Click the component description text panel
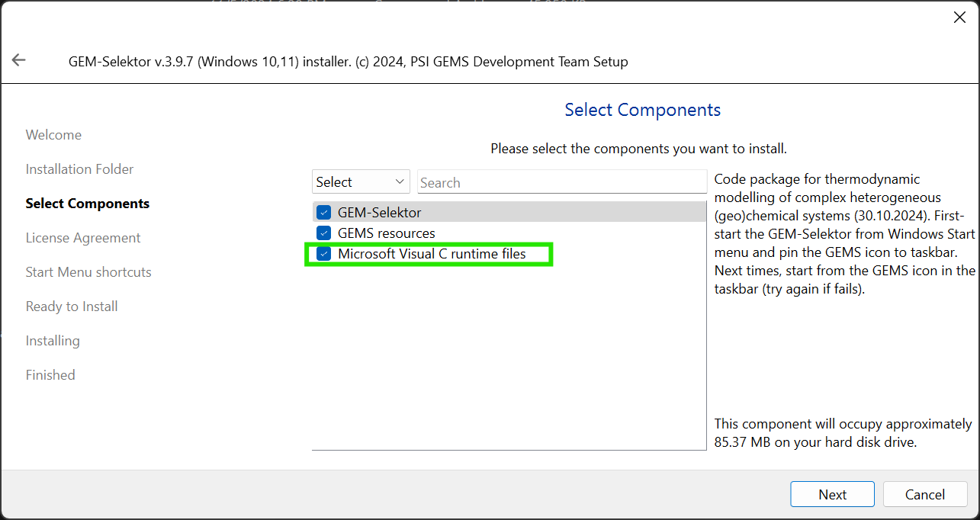 click(844, 234)
